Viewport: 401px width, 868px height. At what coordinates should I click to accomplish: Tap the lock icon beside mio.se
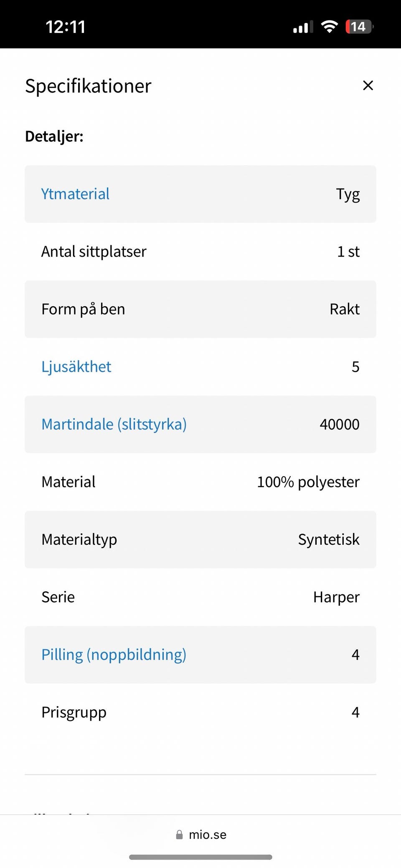179,835
